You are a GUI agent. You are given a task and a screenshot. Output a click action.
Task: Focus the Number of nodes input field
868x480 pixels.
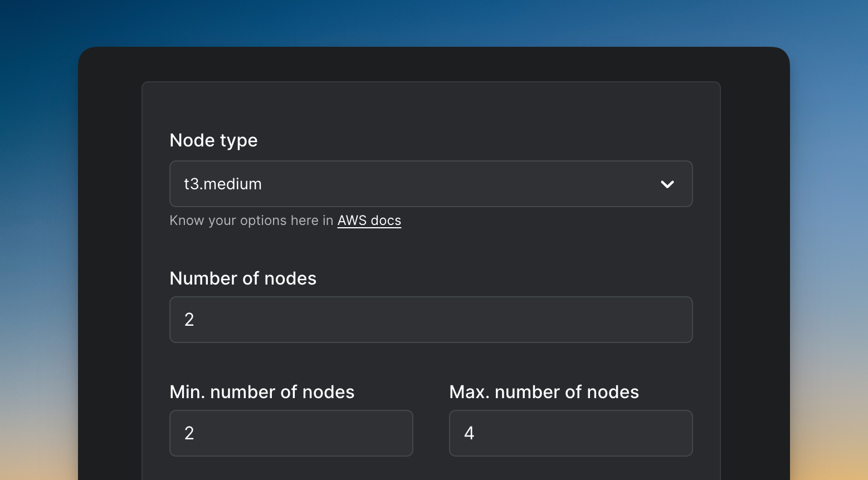point(431,320)
